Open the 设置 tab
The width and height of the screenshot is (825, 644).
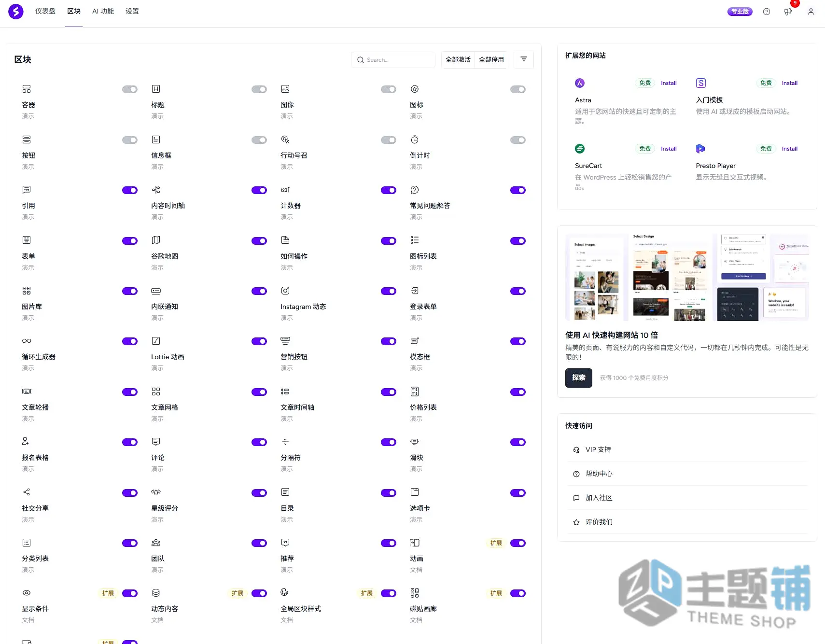(x=132, y=11)
